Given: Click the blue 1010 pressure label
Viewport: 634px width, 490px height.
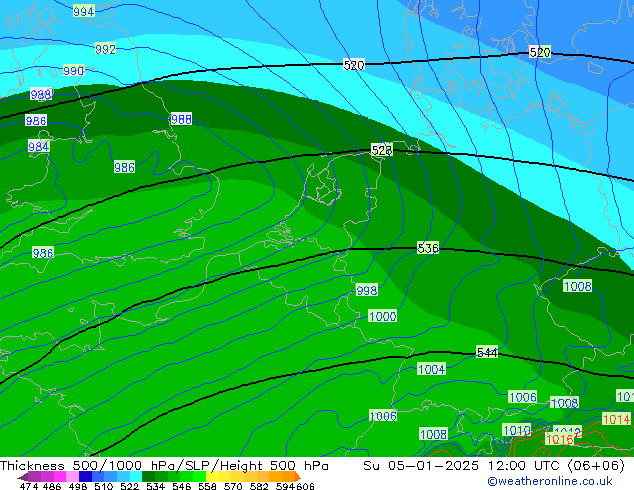Looking at the screenshot, I should click(x=517, y=430).
